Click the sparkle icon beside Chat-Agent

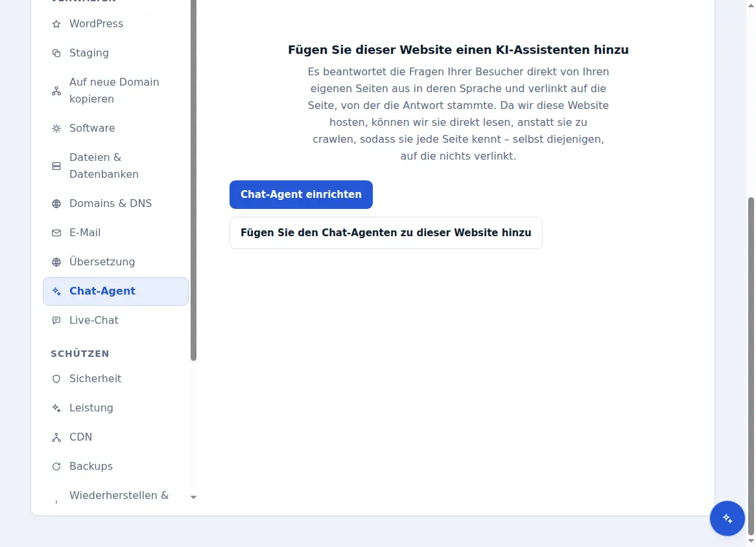56,291
